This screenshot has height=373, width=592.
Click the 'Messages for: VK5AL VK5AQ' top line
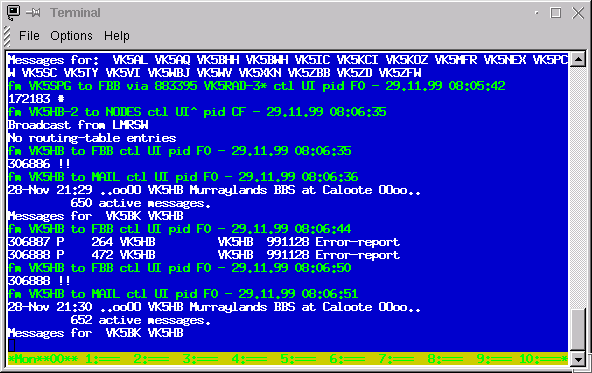(x=288, y=60)
